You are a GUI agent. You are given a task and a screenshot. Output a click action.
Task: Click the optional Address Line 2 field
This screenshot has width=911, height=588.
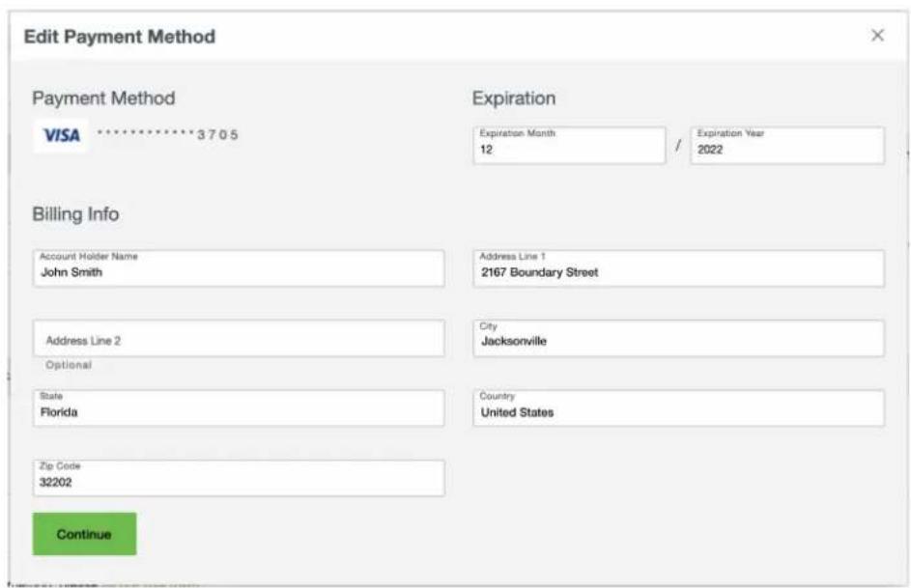click(239, 338)
